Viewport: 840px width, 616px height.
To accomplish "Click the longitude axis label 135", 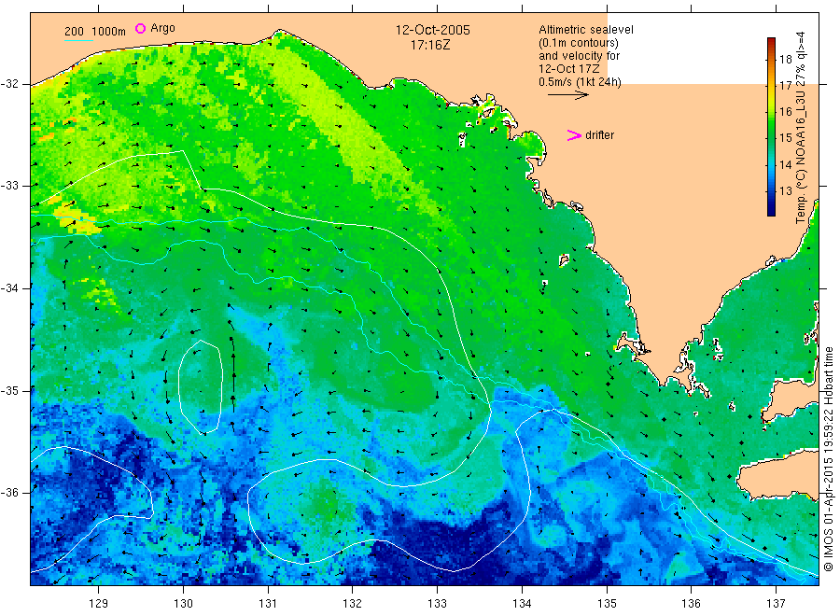I will point(607,604).
